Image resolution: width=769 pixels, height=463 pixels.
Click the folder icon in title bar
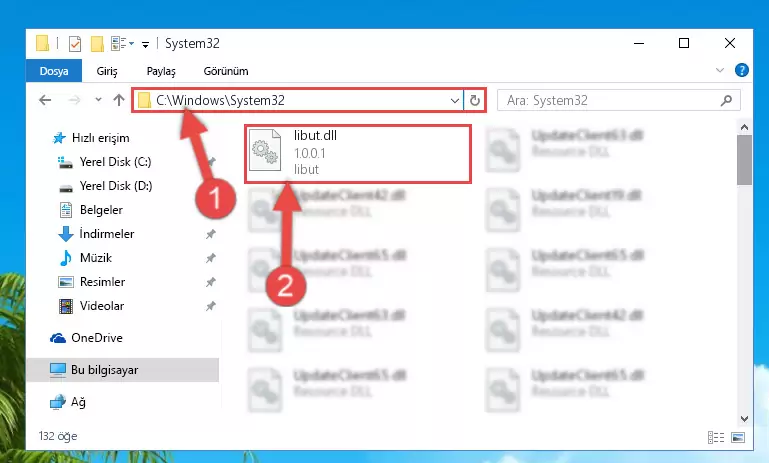coord(43,43)
